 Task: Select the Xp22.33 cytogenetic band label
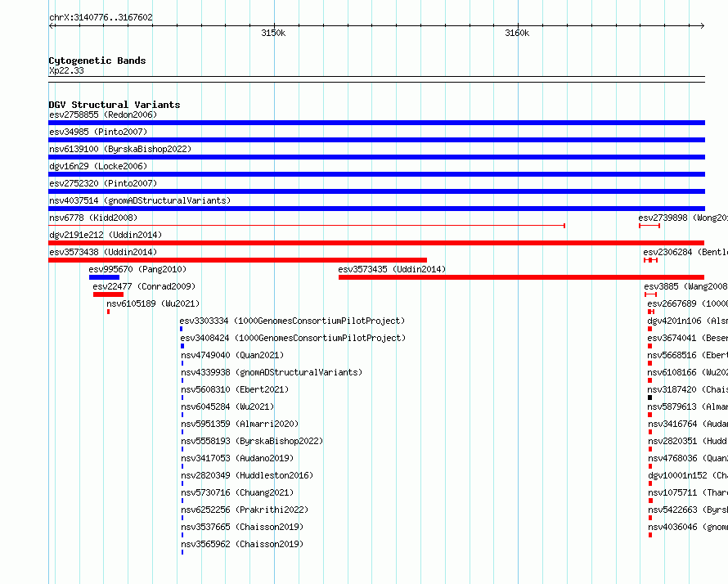click(x=66, y=70)
